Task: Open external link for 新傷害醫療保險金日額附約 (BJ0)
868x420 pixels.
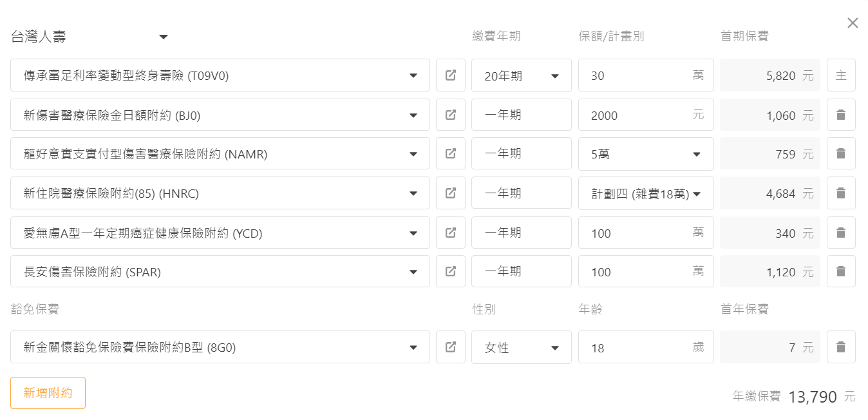Action: (x=451, y=115)
